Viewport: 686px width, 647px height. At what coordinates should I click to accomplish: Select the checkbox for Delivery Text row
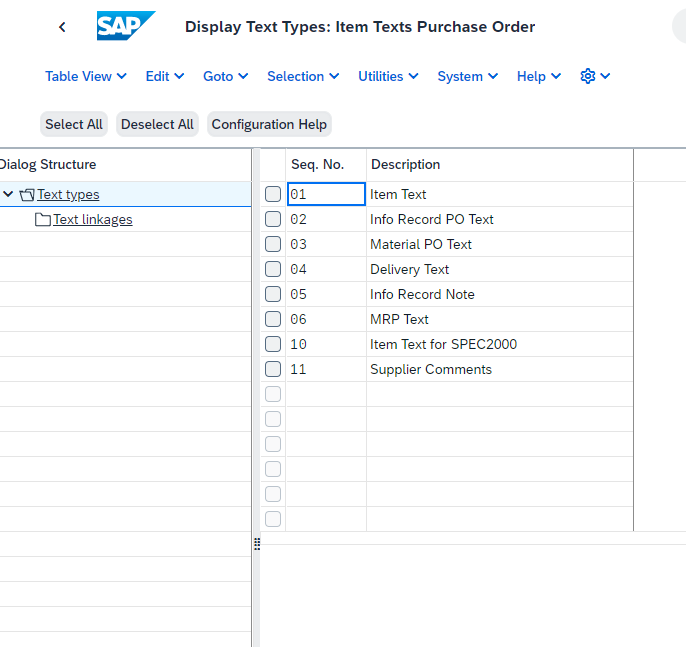[273, 269]
